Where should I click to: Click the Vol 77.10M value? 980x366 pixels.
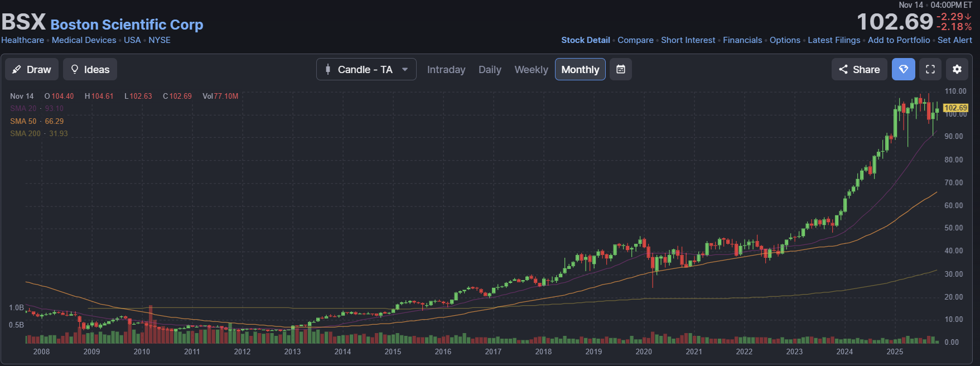point(220,96)
